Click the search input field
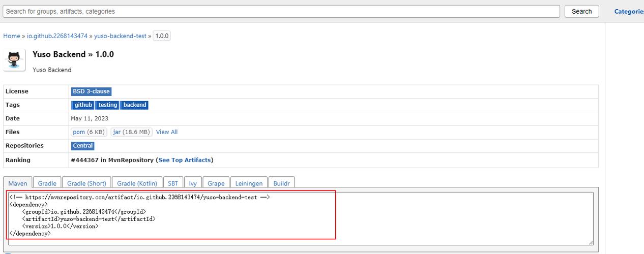This screenshot has width=644, height=254. [x=281, y=11]
